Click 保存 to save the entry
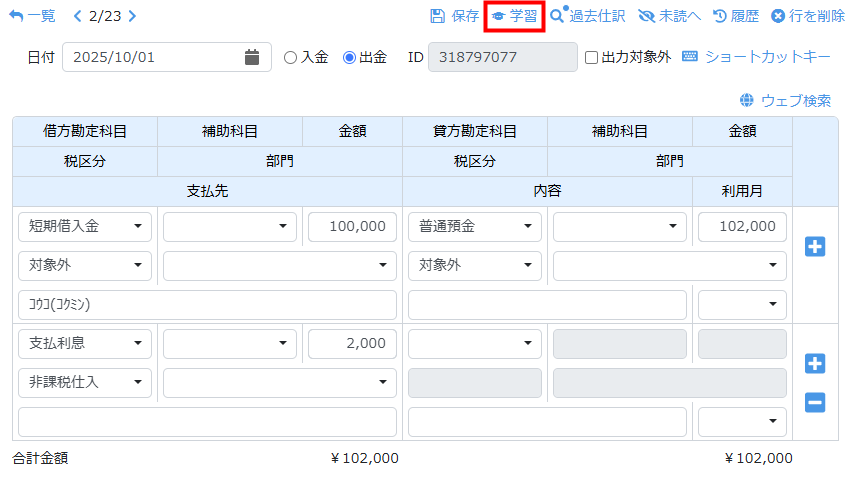The width and height of the screenshot is (856, 485). tap(455, 16)
